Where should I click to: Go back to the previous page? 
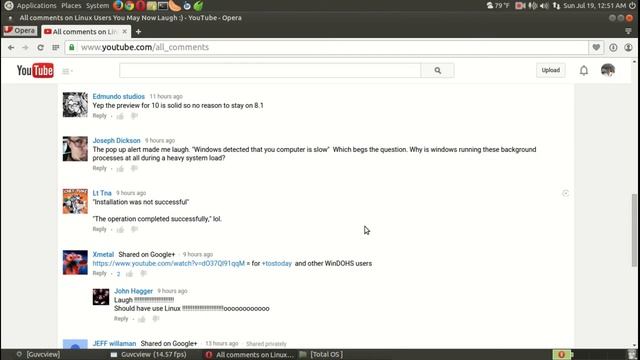11,47
